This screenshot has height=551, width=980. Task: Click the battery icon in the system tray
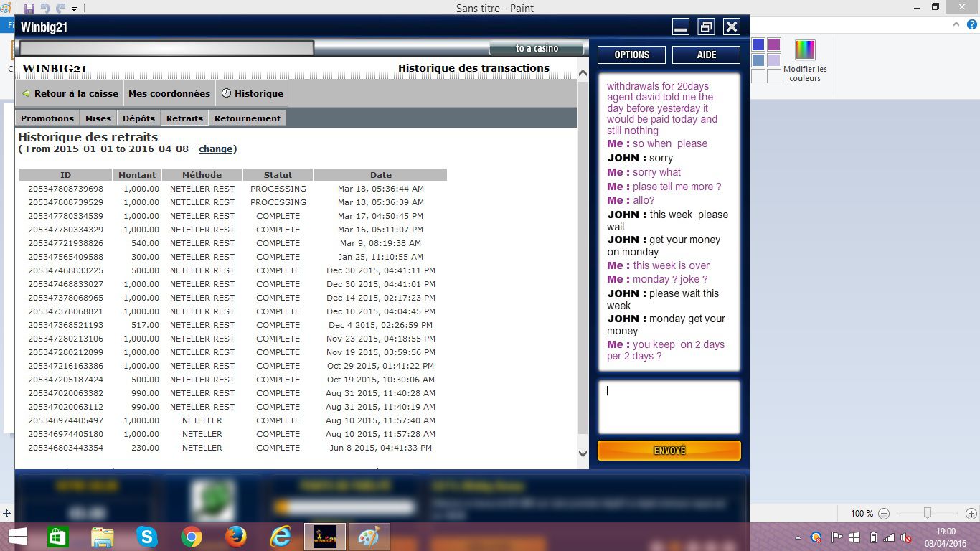click(873, 537)
